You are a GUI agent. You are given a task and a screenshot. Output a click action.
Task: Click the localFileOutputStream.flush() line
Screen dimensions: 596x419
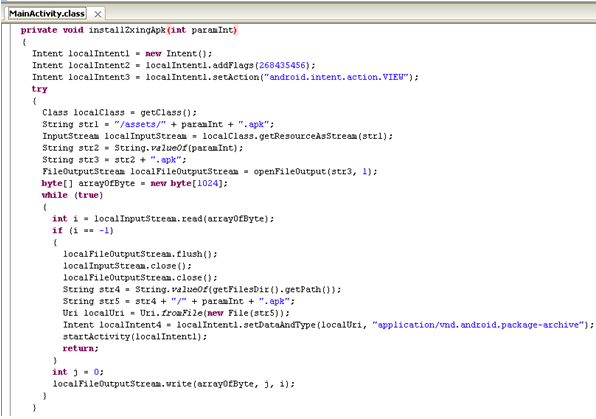coord(140,254)
